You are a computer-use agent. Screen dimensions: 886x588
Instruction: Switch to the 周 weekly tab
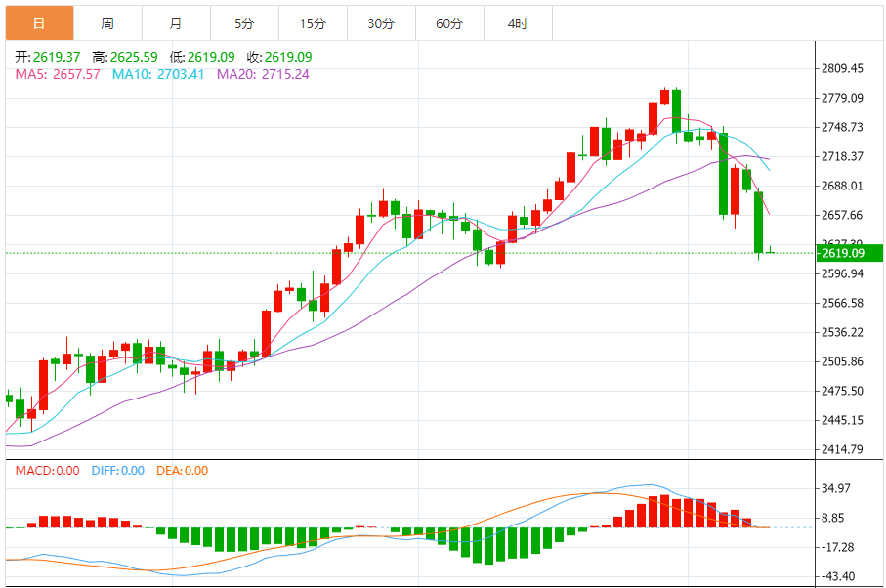[107, 23]
